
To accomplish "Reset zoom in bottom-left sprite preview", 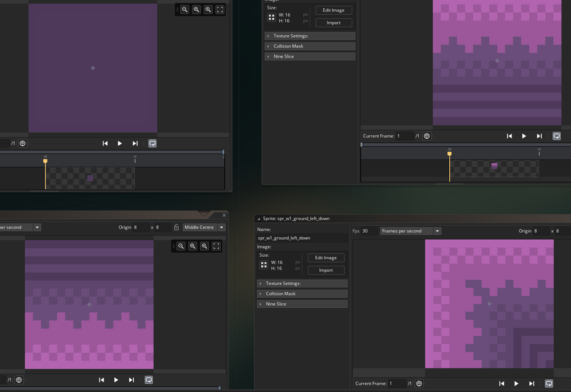I will [193, 246].
